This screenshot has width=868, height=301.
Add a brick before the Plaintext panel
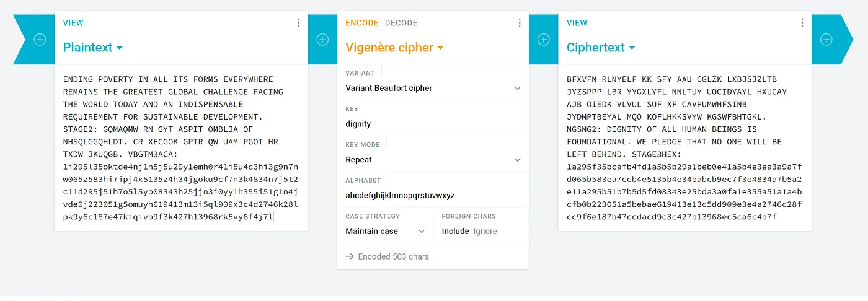(x=40, y=40)
